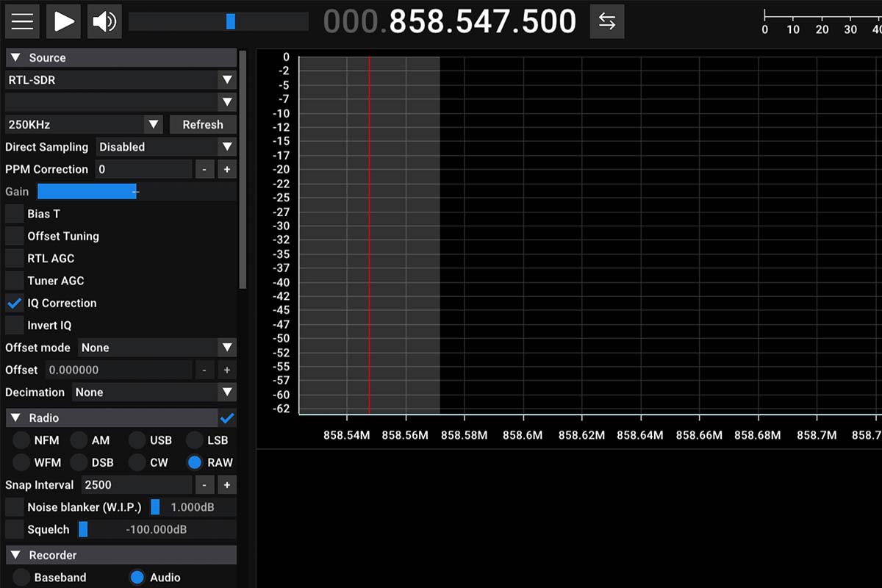The width and height of the screenshot is (882, 588).
Task: Expand the Direct Sampling dropdown
Action: [166, 147]
